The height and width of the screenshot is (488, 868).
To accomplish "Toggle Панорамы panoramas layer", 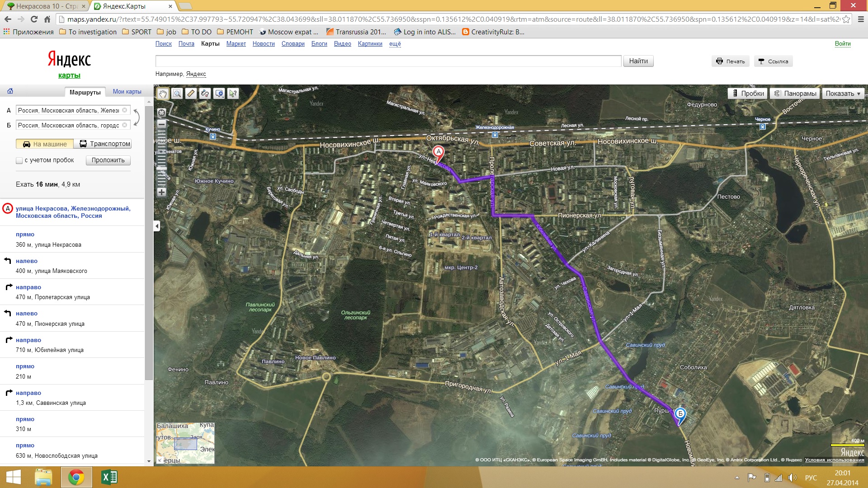I will coord(795,94).
